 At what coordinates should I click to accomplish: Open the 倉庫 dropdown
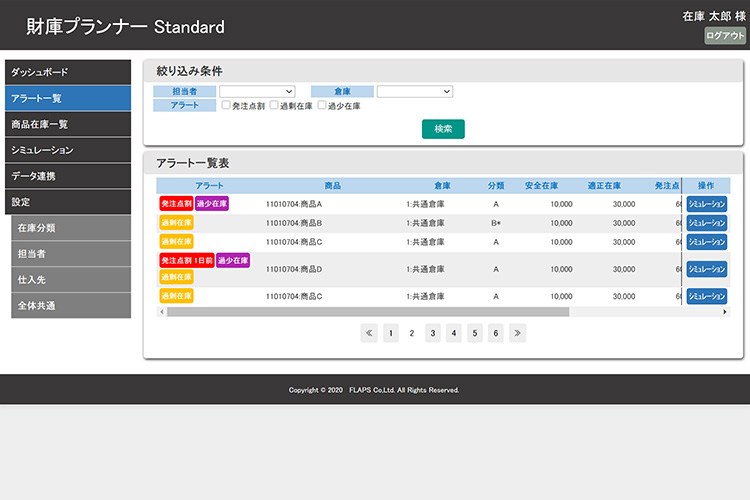pos(415,91)
